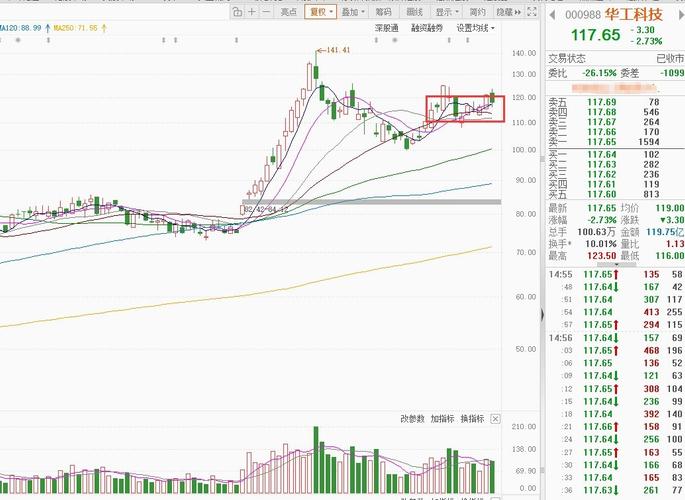The height and width of the screenshot is (500, 685).
Task: Click the 140.00 price axis label
Action: pyautogui.click(x=524, y=53)
